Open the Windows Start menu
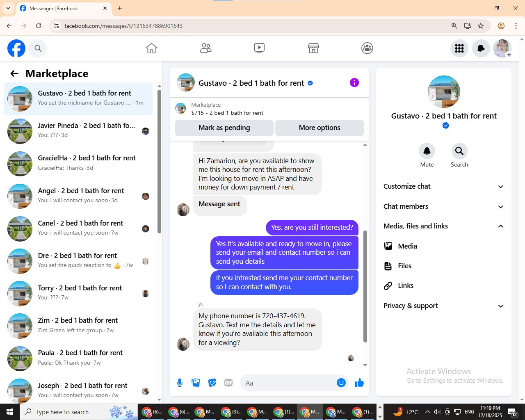The width and height of the screenshot is (525, 420). click(10, 412)
